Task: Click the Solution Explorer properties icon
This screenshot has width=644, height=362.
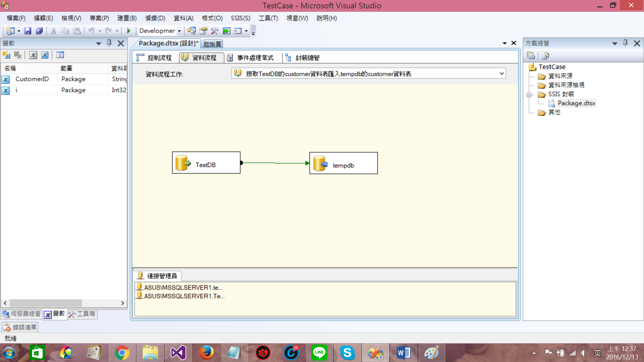Action: coord(531,55)
